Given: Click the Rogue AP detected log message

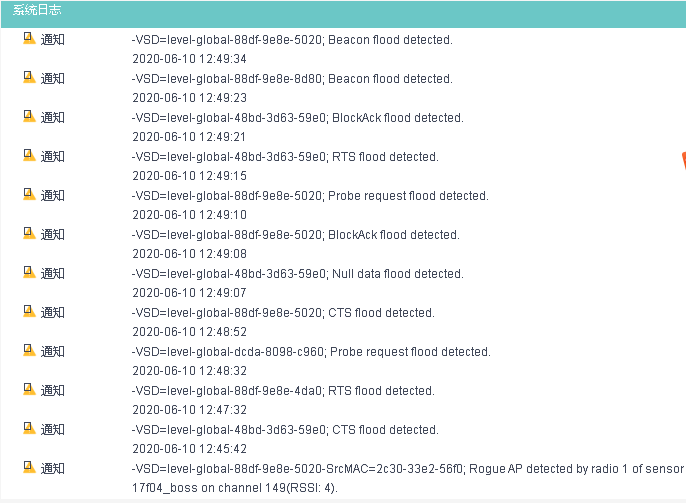Looking at the screenshot, I should click(x=408, y=469).
